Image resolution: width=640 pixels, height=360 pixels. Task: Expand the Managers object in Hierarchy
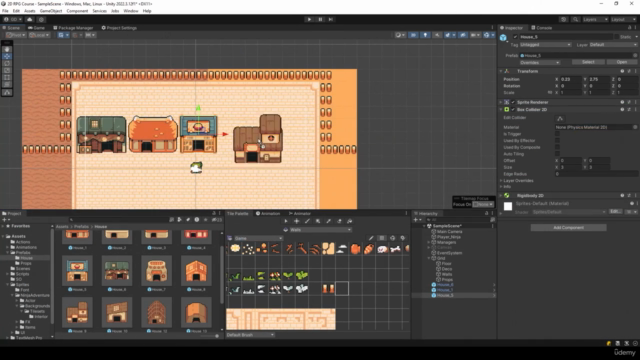click(429, 242)
